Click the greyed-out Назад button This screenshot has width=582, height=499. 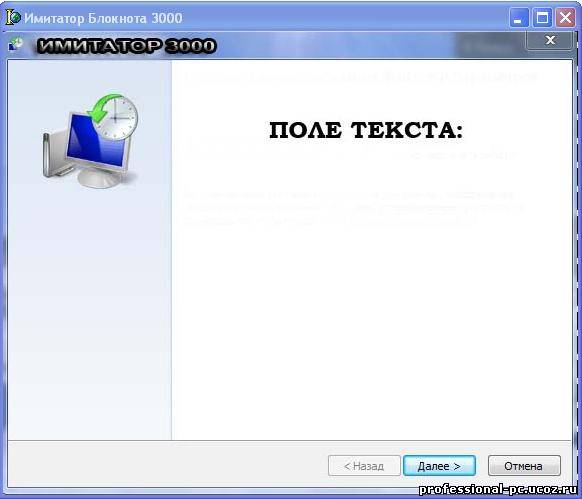pyautogui.click(x=364, y=466)
